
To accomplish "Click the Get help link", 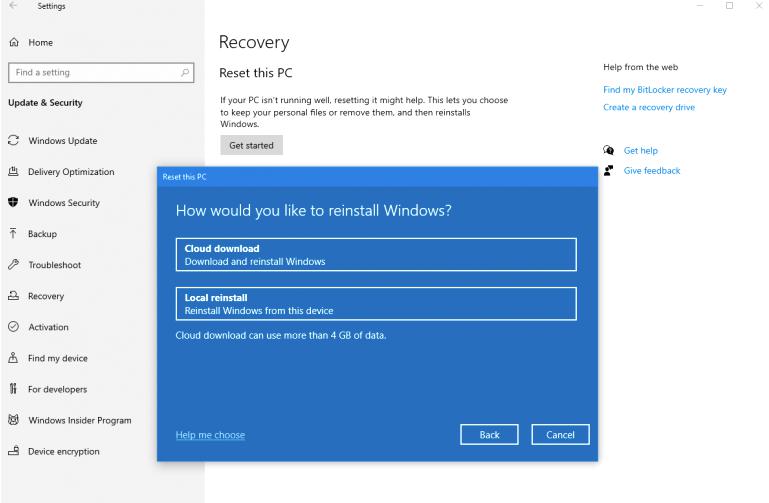I will pyautogui.click(x=641, y=151).
